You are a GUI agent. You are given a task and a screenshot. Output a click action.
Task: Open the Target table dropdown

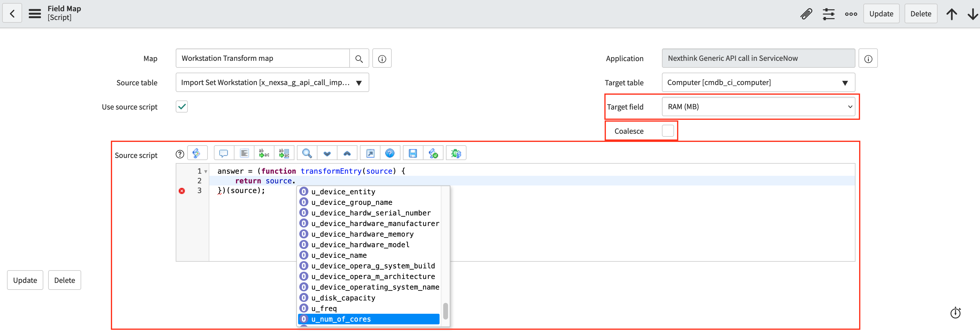click(x=758, y=83)
